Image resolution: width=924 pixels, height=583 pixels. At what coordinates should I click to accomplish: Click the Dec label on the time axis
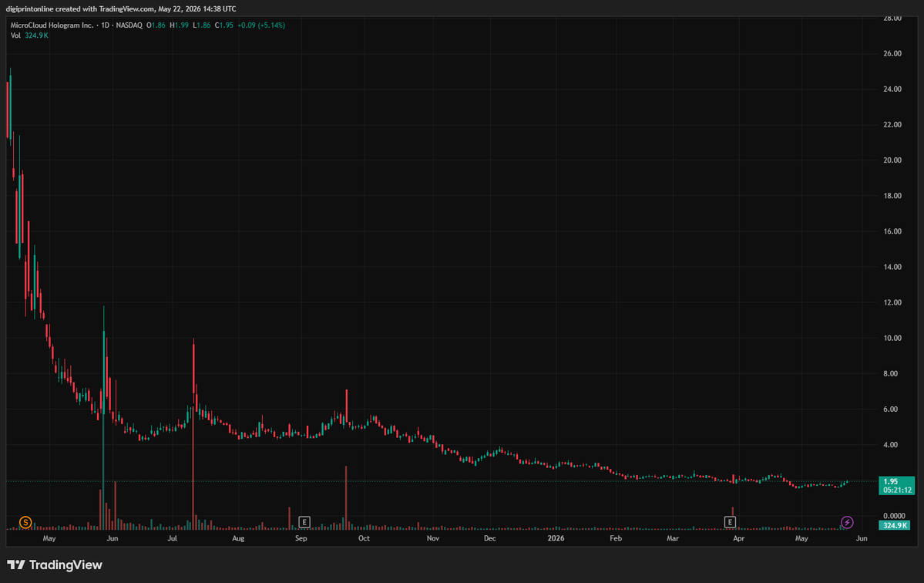click(x=489, y=538)
